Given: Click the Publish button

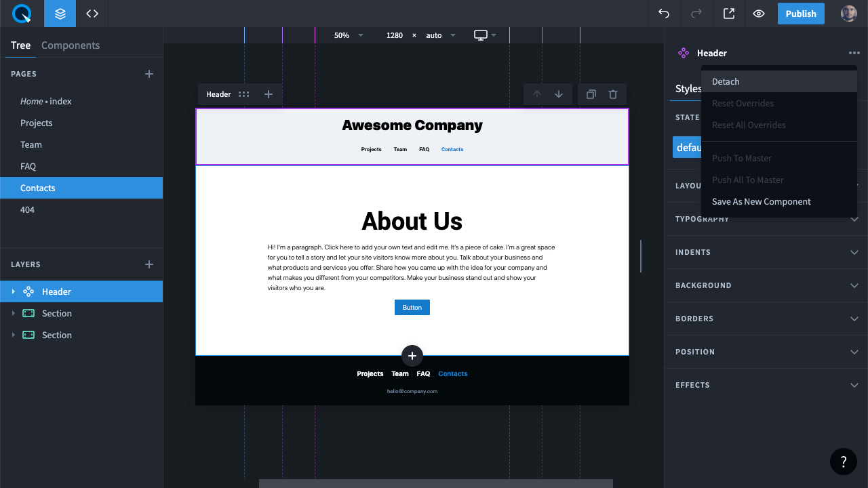Looking at the screenshot, I should [801, 14].
